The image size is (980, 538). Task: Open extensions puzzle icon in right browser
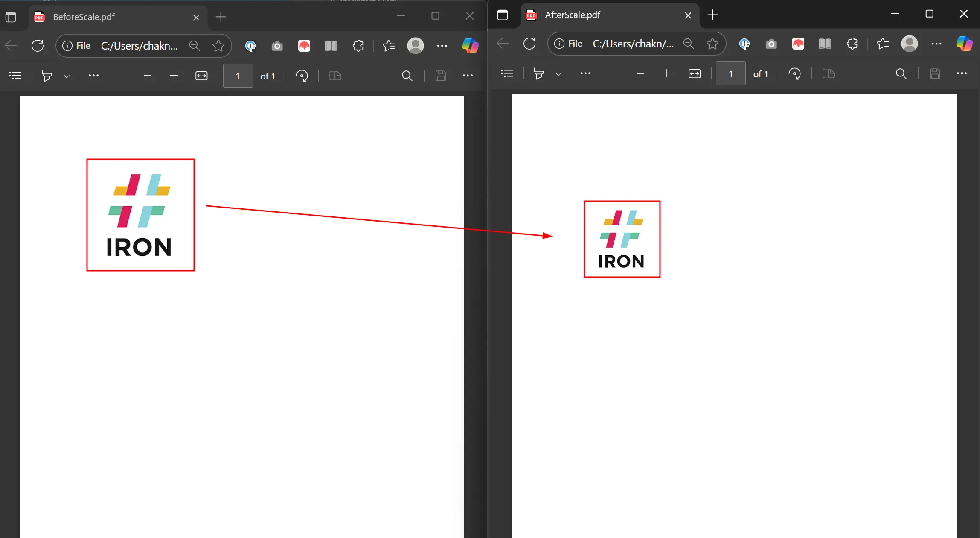click(852, 44)
